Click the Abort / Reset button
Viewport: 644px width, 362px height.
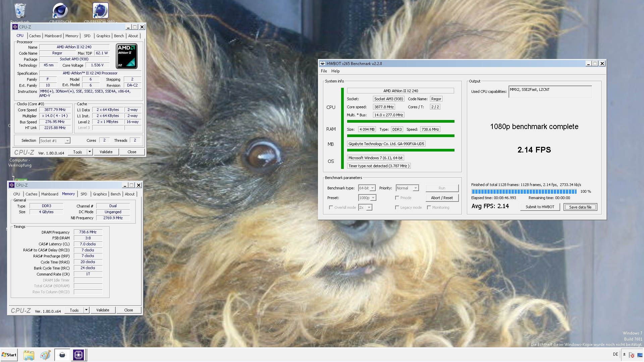click(x=442, y=198)
